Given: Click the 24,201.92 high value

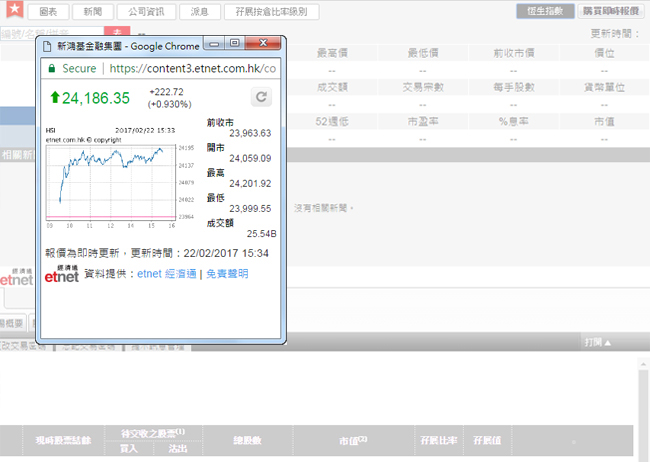Looking at the screenshot, I should (250, 184).
